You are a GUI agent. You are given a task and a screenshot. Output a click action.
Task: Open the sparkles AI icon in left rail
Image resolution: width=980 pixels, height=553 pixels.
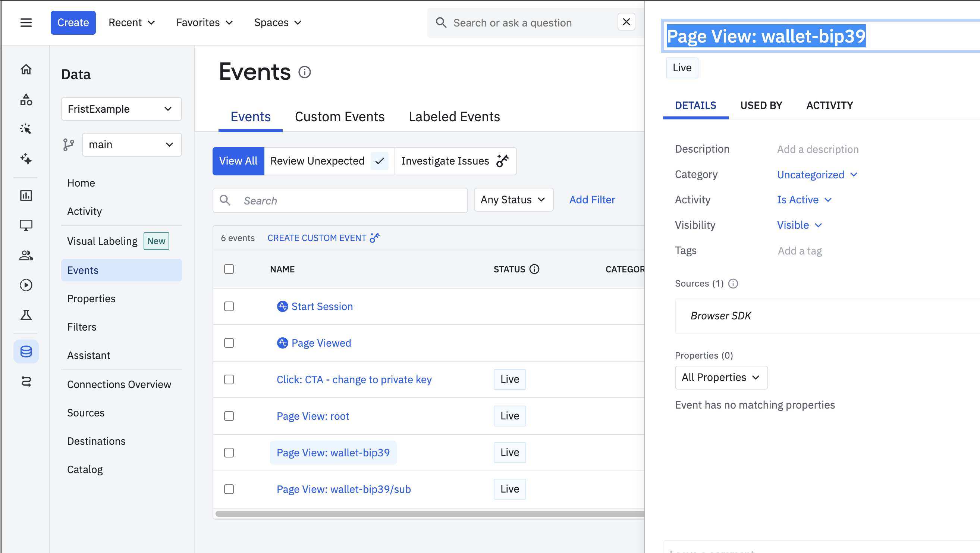pyautogui.click(x=26, y=159)
